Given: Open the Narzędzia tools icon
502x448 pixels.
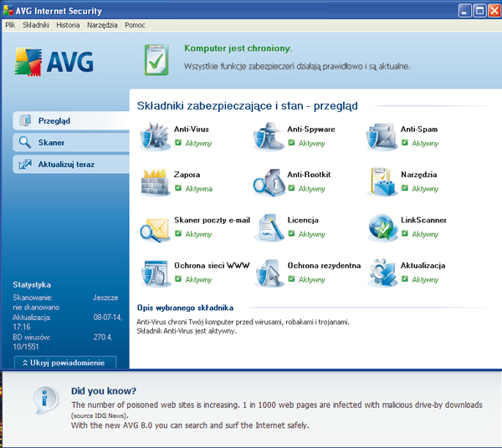Looking at the screenshot, I should [x=382, y=181].
